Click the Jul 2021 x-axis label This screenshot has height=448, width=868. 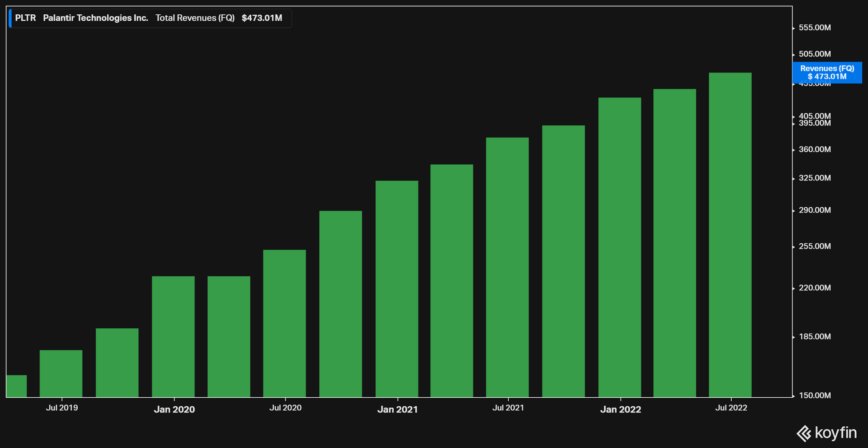pyautogui.click(x=508, y=408)
